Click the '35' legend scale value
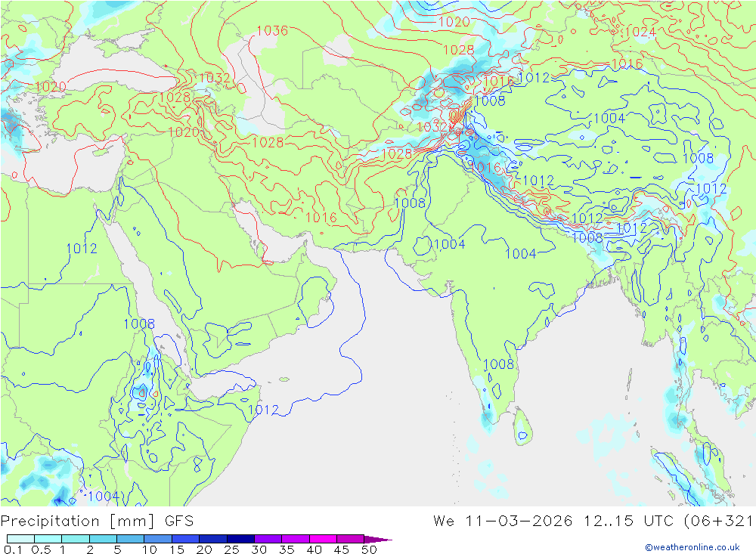Screen dimensions: 756x554 [x=287, y=549]
